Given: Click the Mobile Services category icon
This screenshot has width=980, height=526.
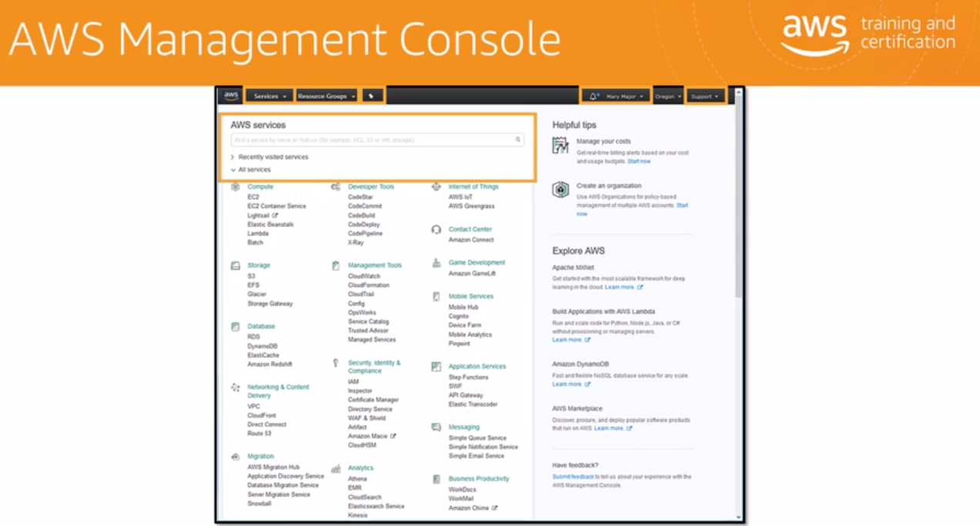Looking at the screenshot, I should pos(436,297).
